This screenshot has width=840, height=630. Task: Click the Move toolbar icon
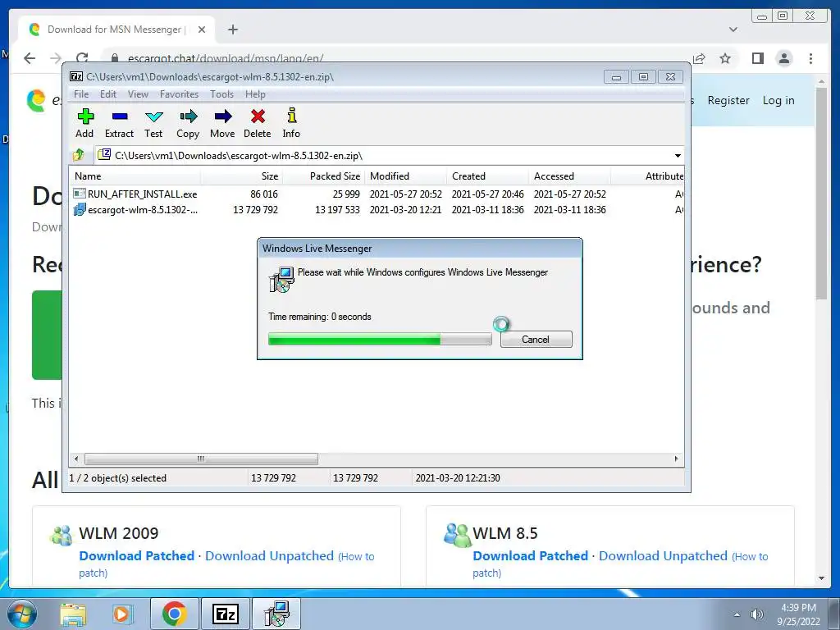tap(222, 123)
